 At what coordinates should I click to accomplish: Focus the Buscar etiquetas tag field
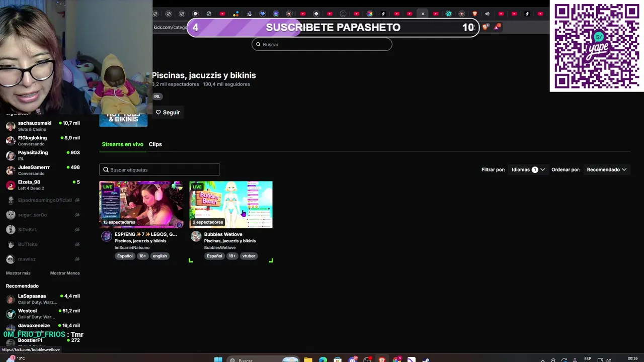tap(159, 169)
